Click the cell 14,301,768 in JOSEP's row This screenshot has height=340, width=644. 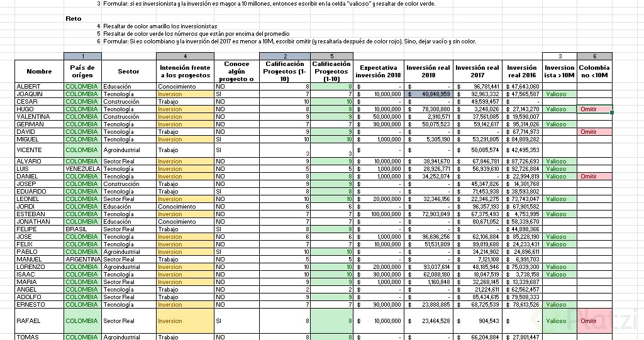coord(522,184)
